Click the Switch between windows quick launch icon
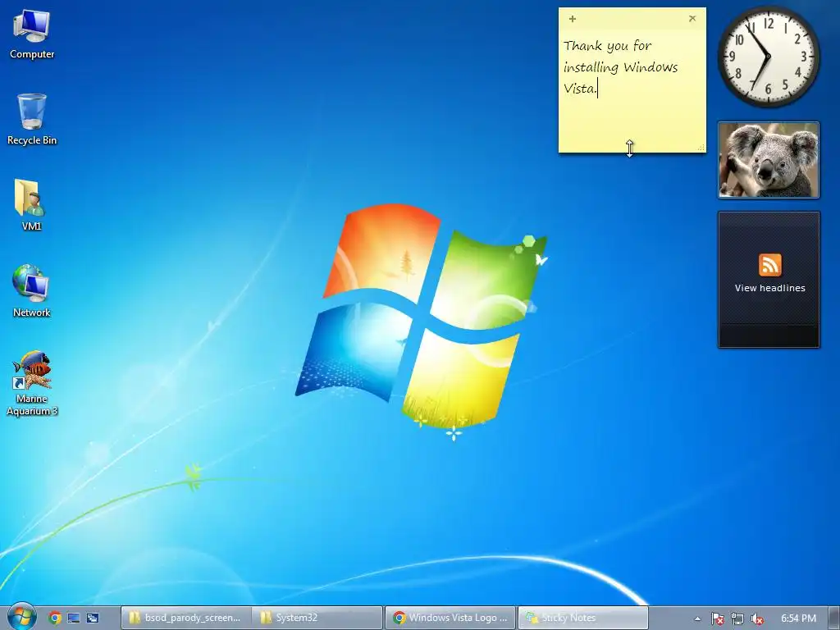840x630 pixels. (x=93, y=618)
